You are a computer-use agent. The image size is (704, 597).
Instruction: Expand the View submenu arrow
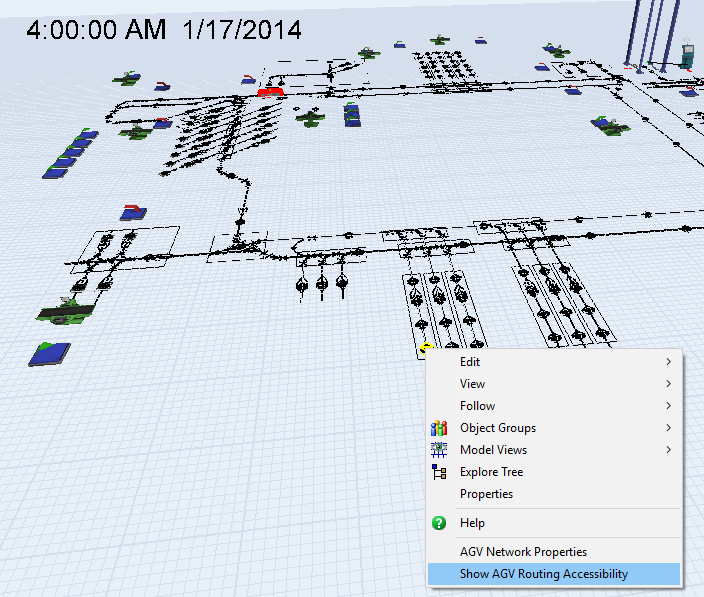coord(668,384)
